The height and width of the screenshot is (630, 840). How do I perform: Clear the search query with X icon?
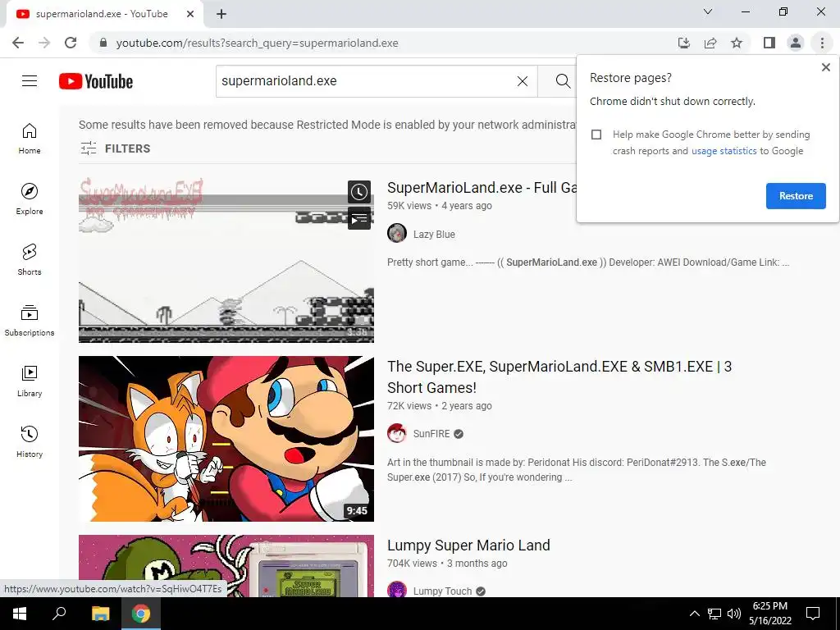(523, 81)
